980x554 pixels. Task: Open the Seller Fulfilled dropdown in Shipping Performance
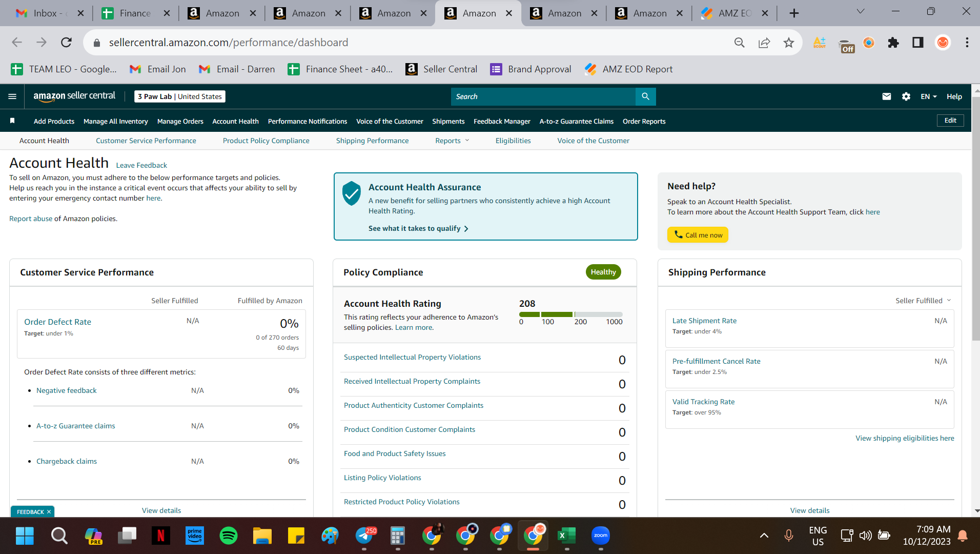(x=923, y=301)
